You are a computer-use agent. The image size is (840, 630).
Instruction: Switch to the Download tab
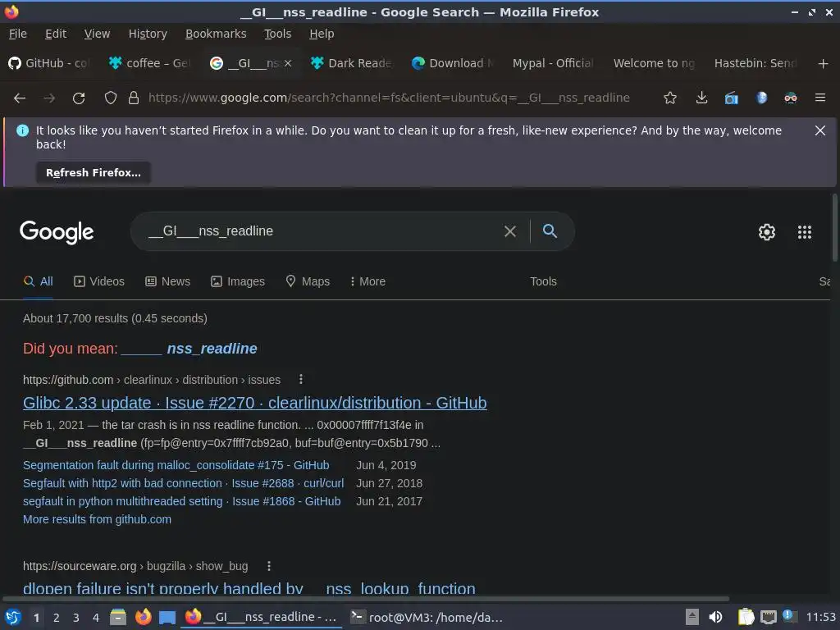(x=453, y=63)
